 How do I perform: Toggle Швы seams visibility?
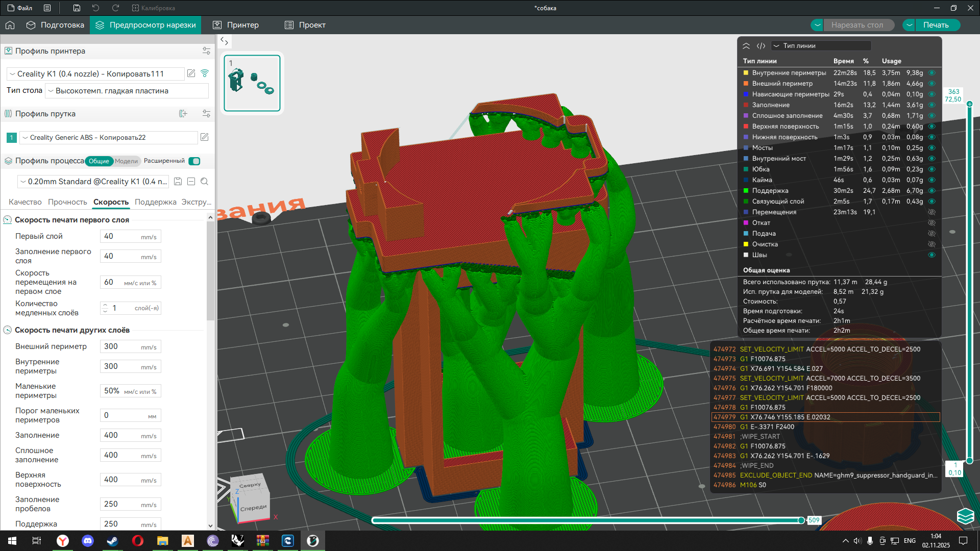(x=932, y=255)
